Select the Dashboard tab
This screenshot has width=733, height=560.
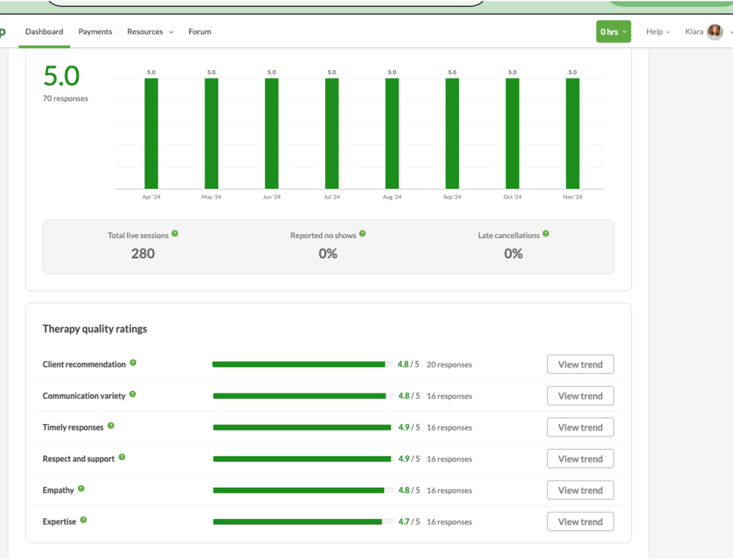(x=44, y=31)
